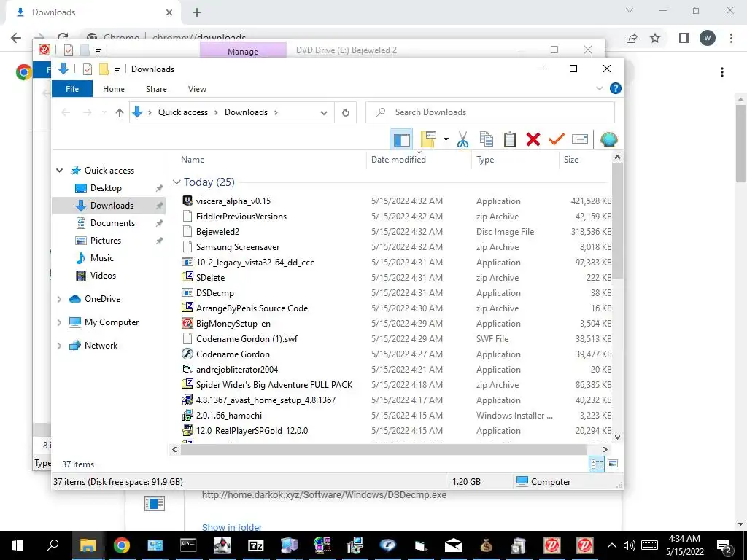The height and width of the screenshot is (560, 747).
Task: Switch to details view icon
Action: [597, 464]
